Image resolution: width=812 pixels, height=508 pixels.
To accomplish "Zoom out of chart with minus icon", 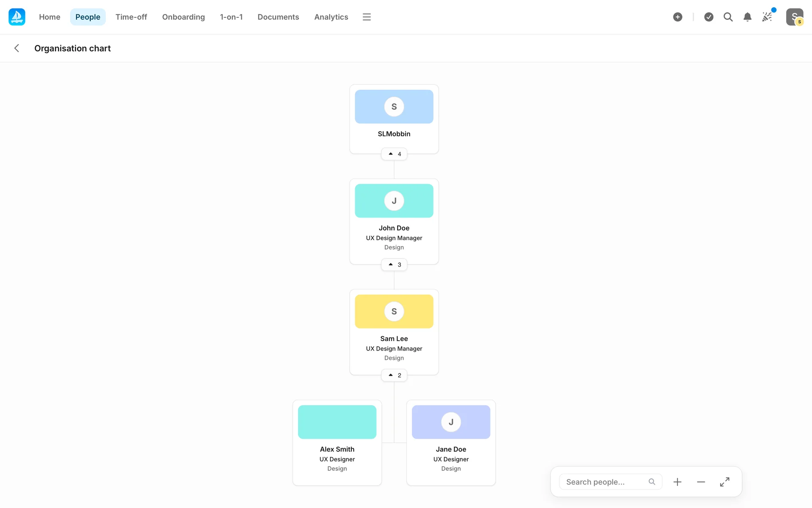I will tap(701, 482).
